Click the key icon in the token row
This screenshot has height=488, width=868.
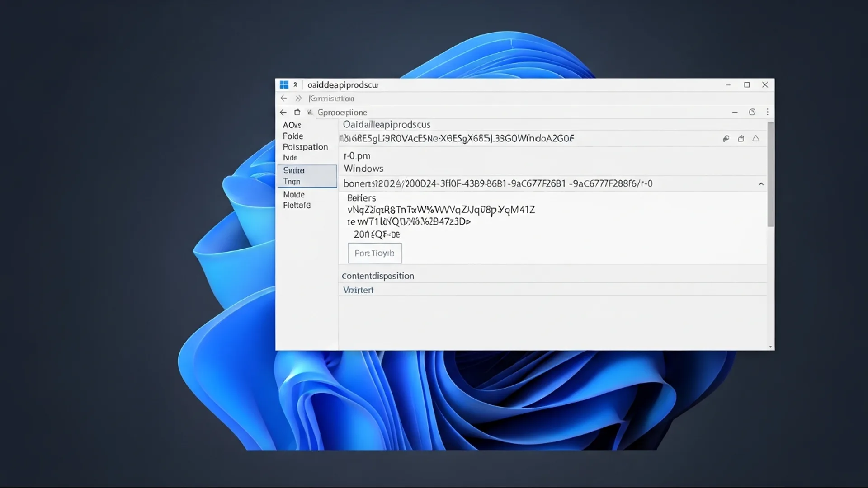[726, 139]
